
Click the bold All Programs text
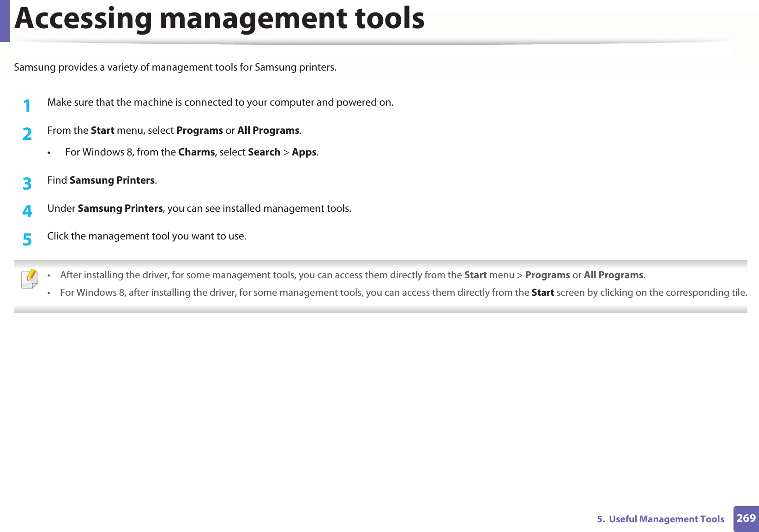268,130
